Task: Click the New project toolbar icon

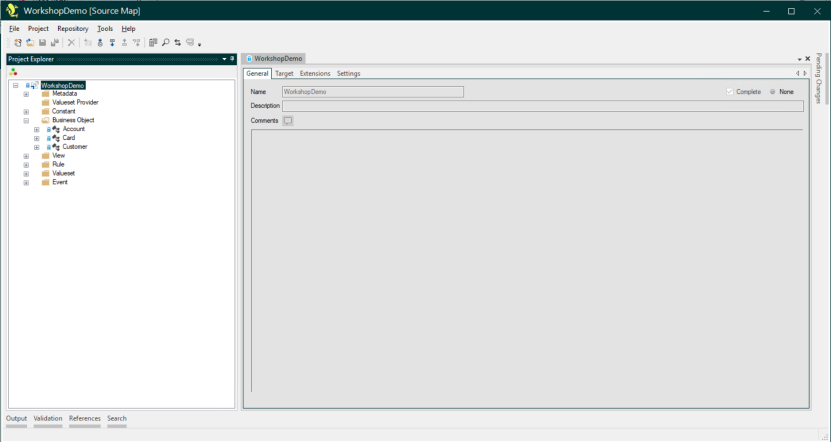Action: (18, 43)
